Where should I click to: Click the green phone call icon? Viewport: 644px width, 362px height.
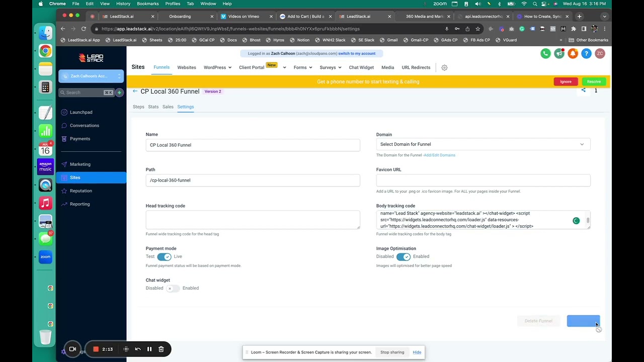point(545,53)
